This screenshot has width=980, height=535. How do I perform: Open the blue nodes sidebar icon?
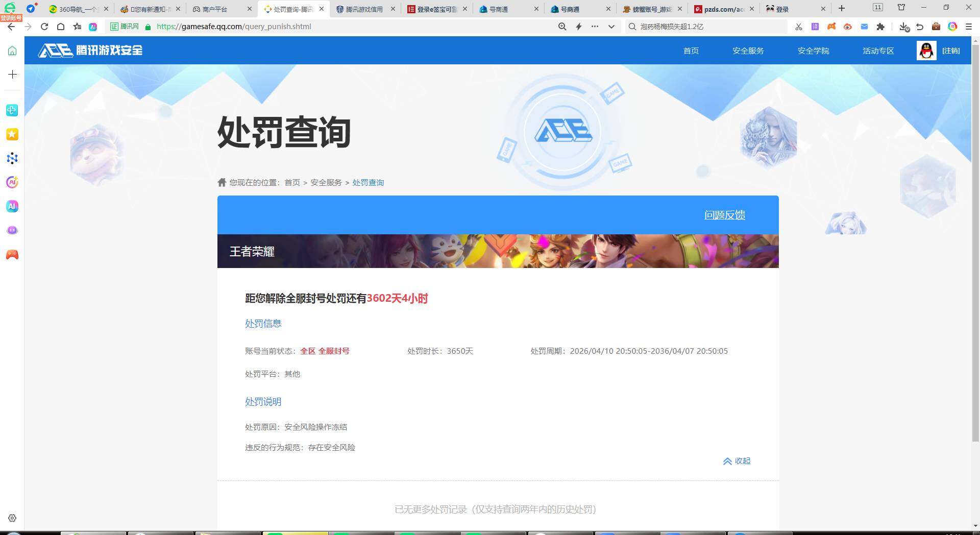[x=12, y=158]
